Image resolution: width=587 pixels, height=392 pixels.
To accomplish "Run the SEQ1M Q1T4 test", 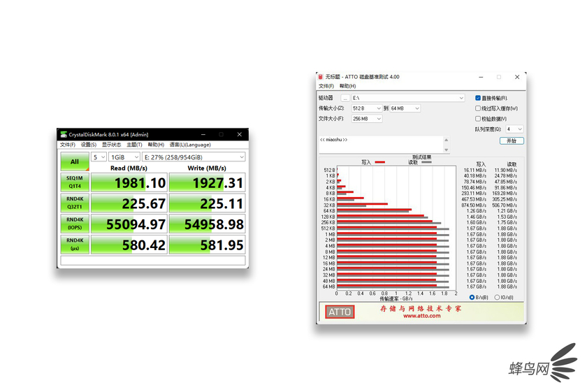I will 75,182.
